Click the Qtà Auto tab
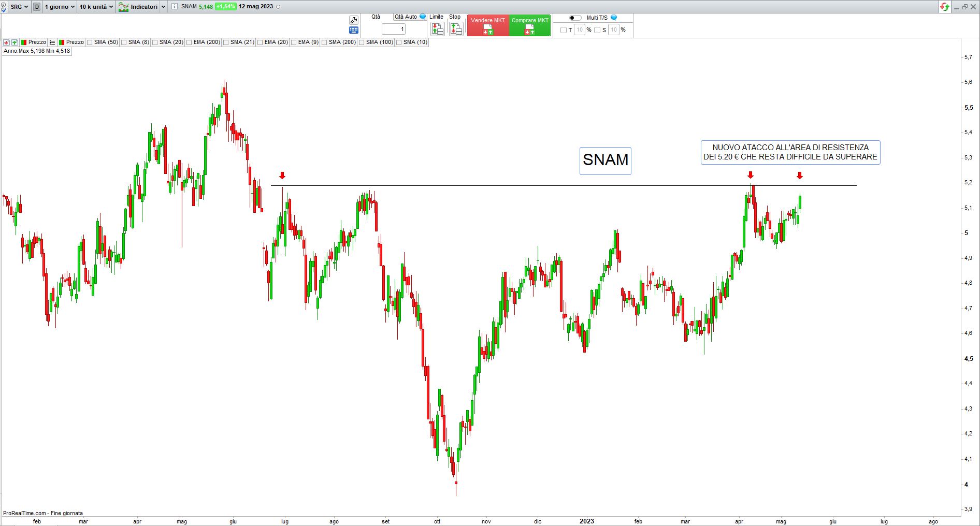The image size is (980, 526). tap(406, 17)
